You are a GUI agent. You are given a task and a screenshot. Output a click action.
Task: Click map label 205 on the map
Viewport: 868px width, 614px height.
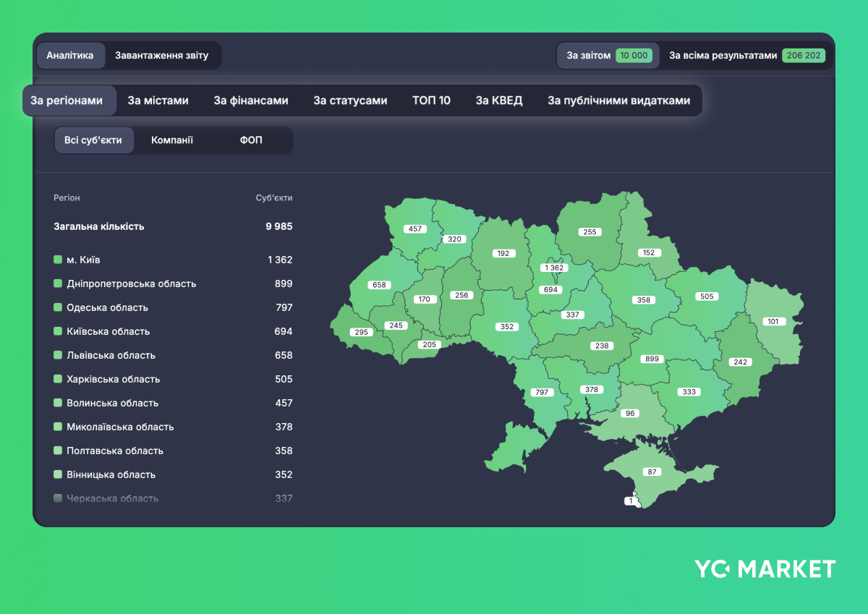point(430,344)
